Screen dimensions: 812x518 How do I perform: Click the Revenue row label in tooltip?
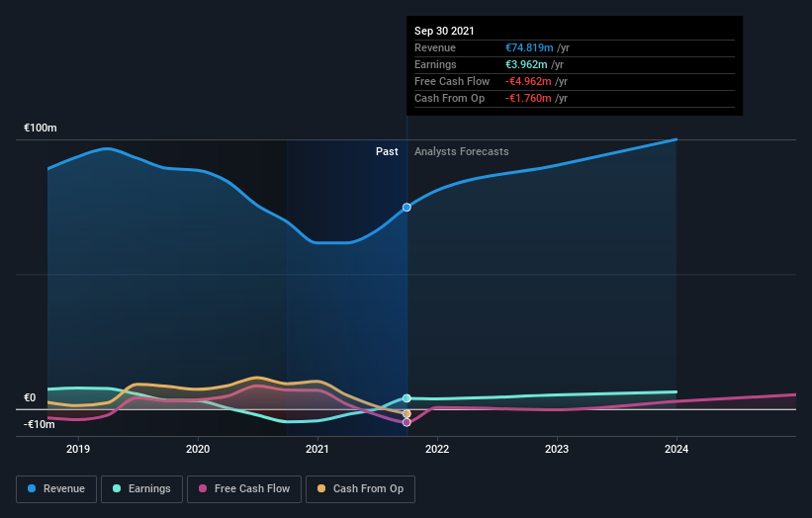435,47
